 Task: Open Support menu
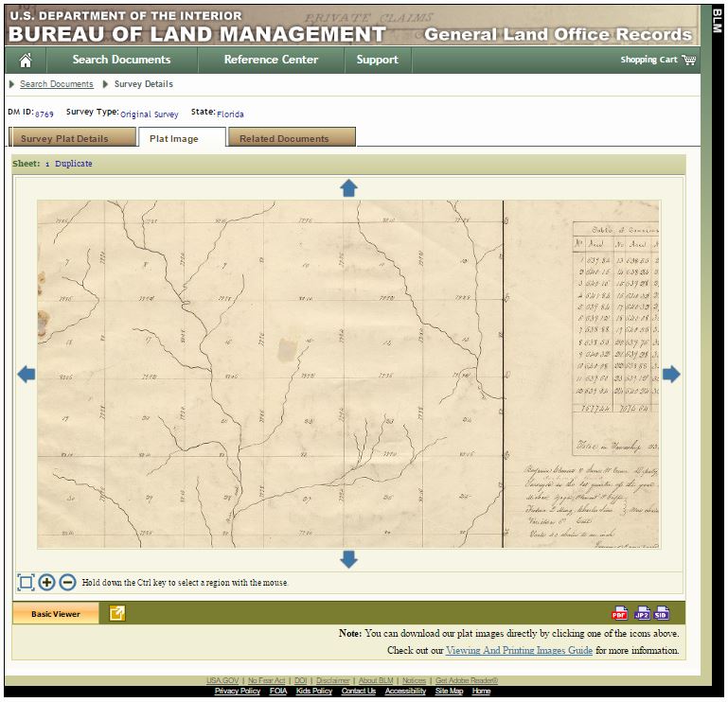coord(378,60)
